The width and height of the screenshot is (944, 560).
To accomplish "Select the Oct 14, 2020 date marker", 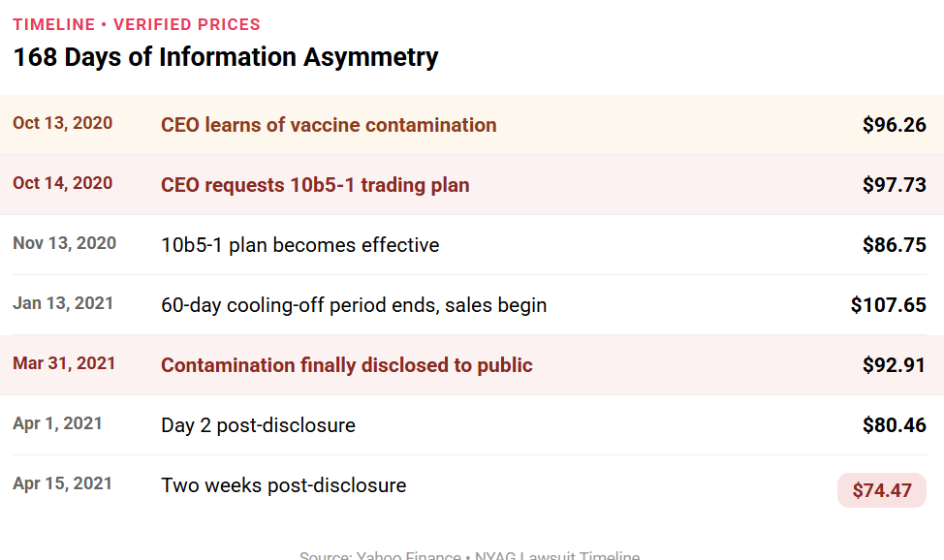I will click(62, 183).
